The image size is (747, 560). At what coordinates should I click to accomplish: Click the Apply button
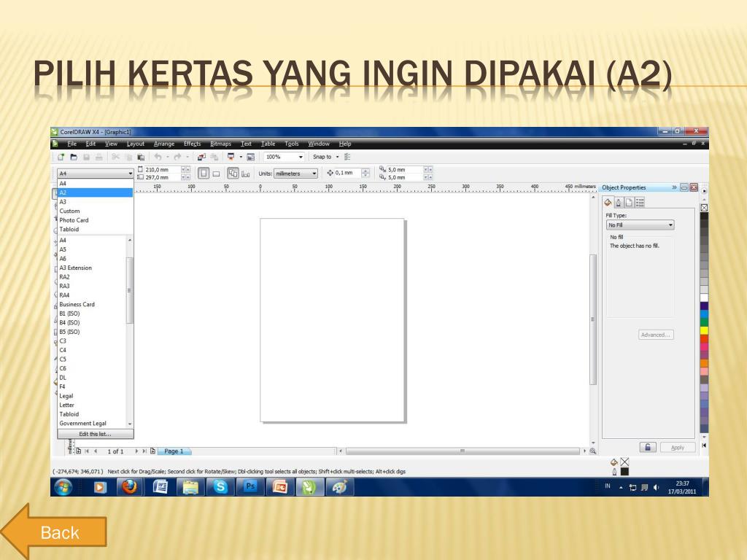677,448
